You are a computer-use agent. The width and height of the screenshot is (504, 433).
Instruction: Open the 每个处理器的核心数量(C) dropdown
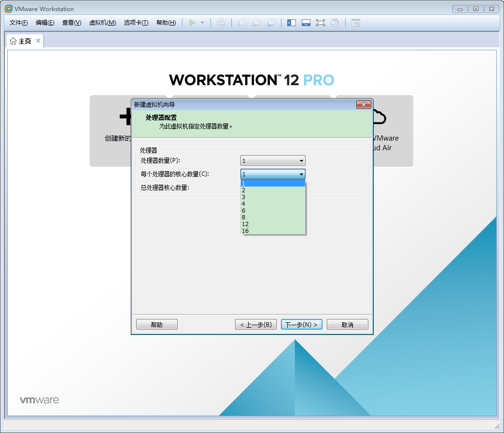[x=300, y=174]
